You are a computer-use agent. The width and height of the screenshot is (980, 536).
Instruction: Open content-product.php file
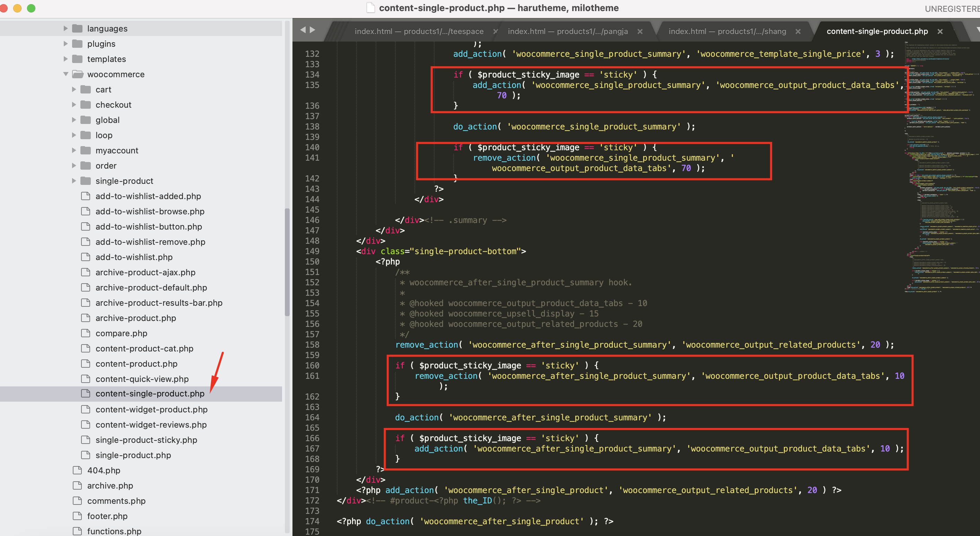[x=137, y=364]
